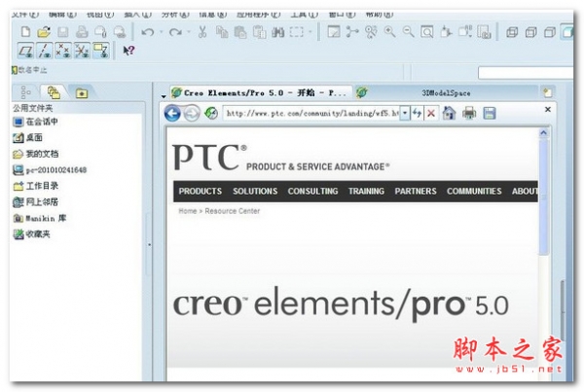Viewport: 584px width, 392px height.
Task: Select the wireframe display style icon
Action: click(512, 32)
